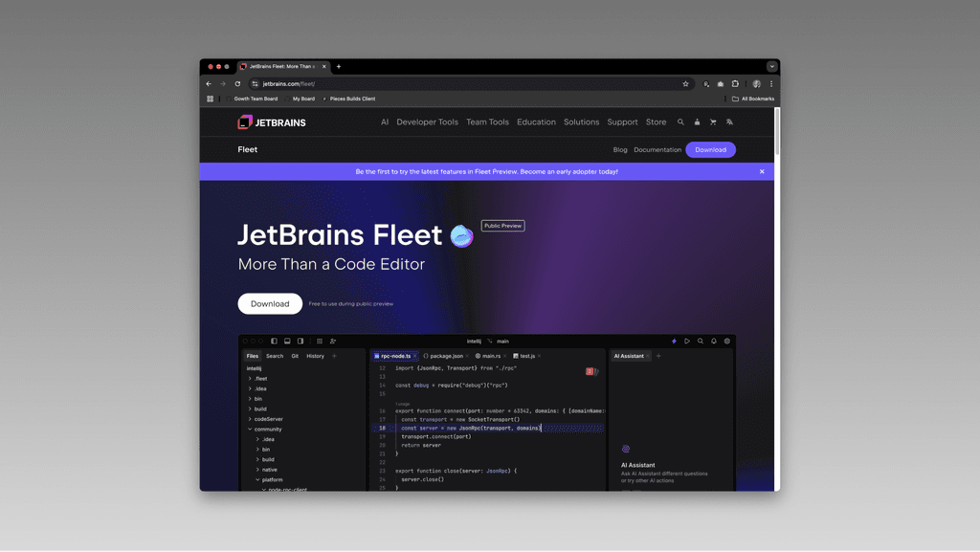Open the Solutions menu
Image resolution: width=980 pixels, height=552 pixels.
(x=581, y=121)
